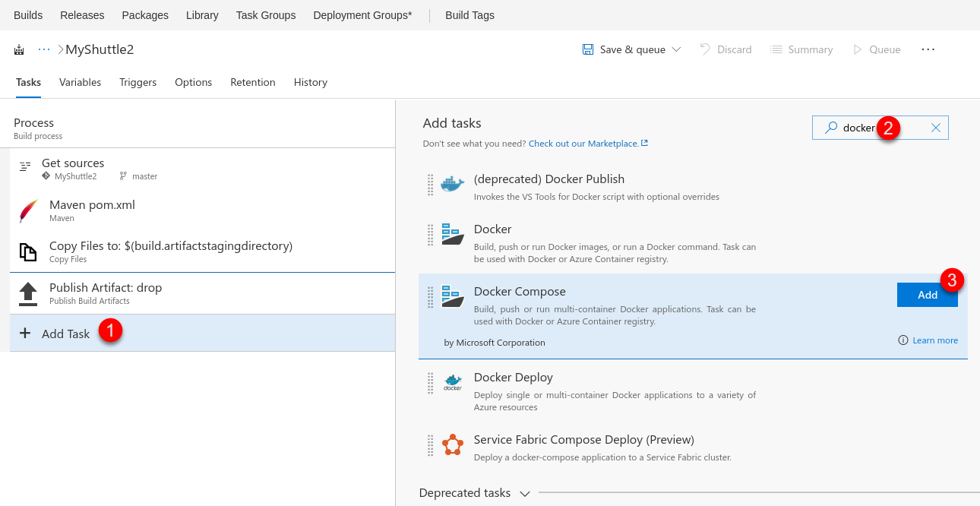This screenshot has height=506, width=980.
Task: Click the Discard button
Action: [726, 49]
